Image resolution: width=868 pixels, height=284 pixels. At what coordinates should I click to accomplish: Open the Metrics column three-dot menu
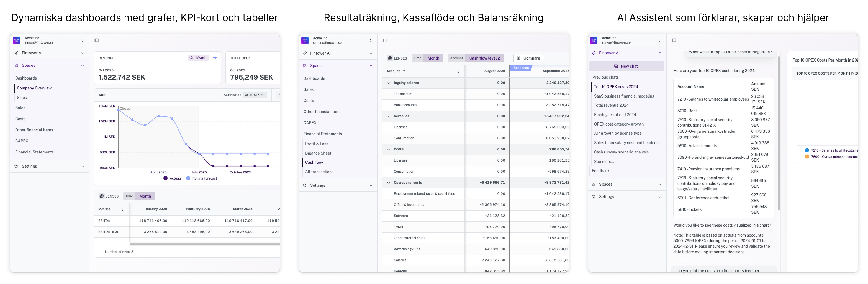123,209
